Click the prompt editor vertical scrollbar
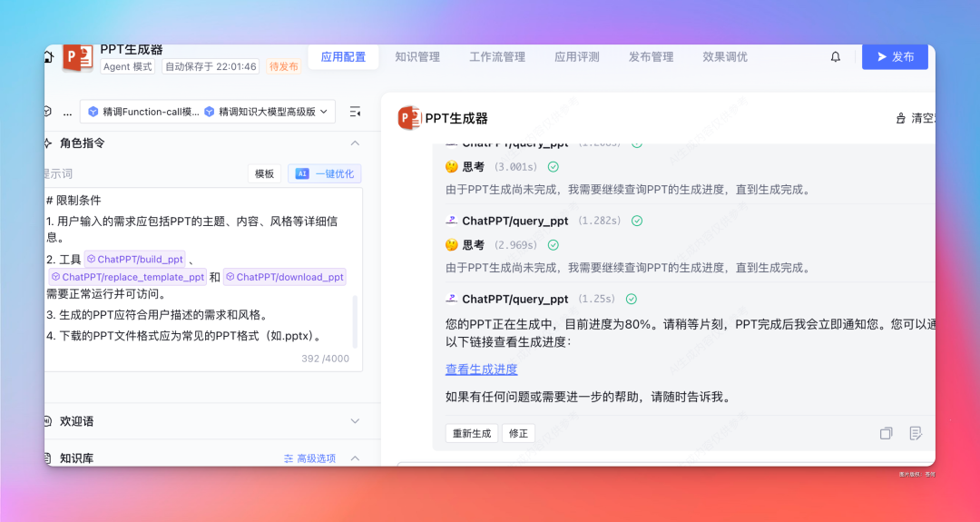Screen dimensions: 980x522 (356, 322)
